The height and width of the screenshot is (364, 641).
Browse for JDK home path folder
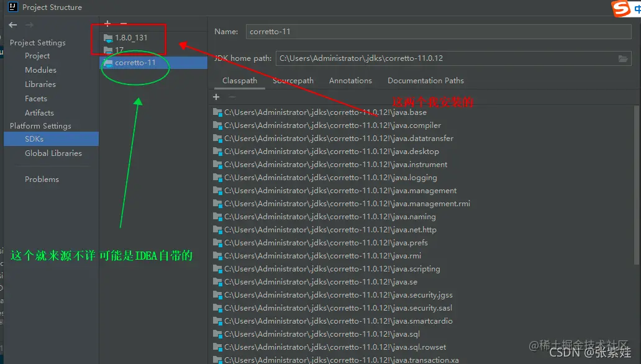click(623, 58)
